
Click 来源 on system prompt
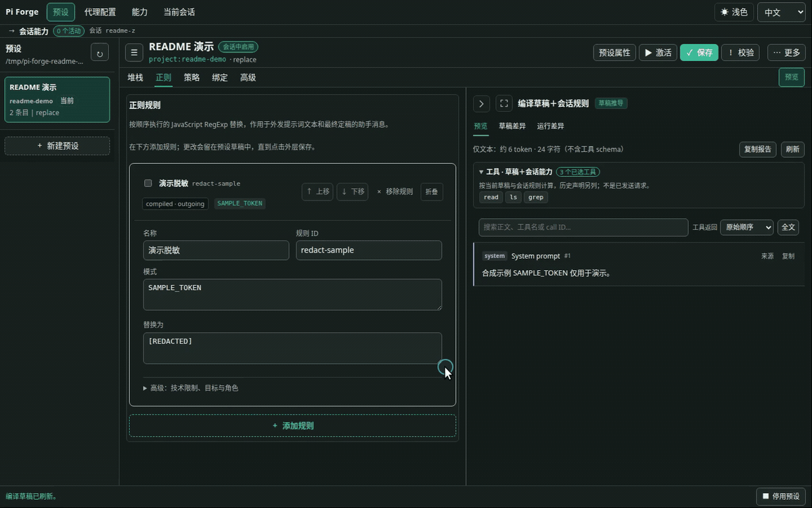[767, 257]
